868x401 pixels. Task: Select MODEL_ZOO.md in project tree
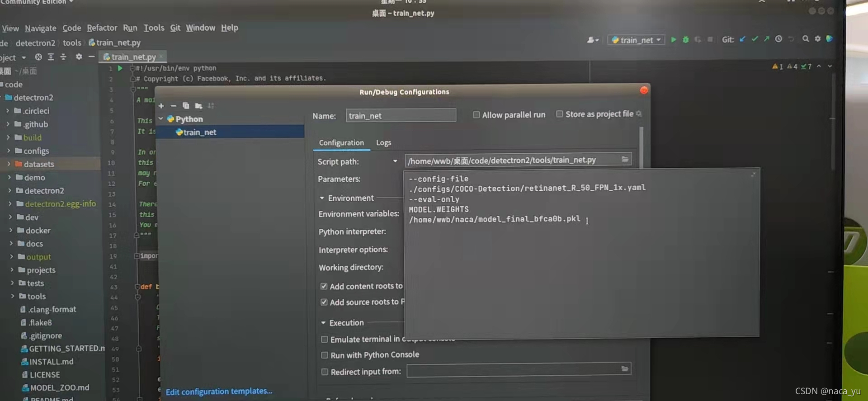click(x=59, y=388)
